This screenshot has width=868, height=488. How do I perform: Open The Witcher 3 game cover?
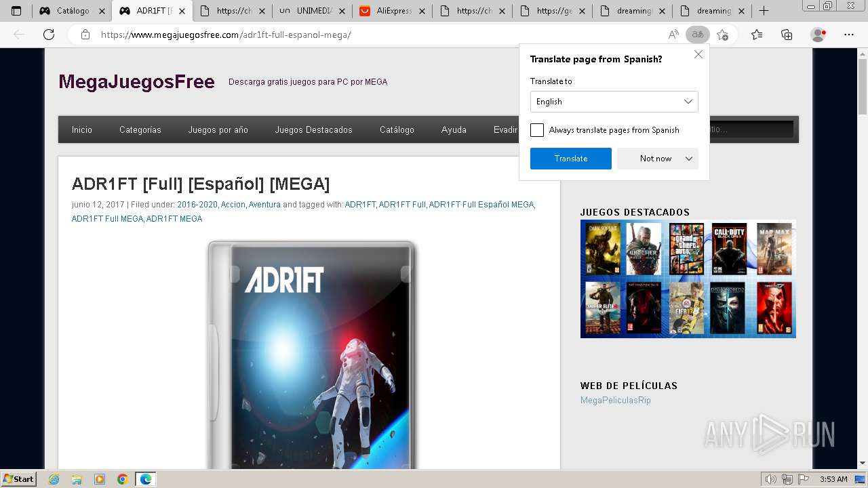click(x=644, y=249)
